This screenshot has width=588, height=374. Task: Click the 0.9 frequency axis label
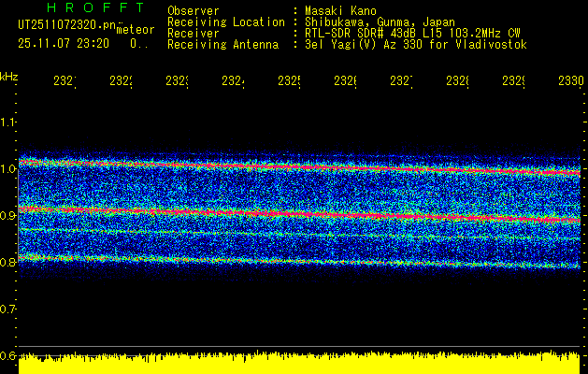[x=7, y=216]
